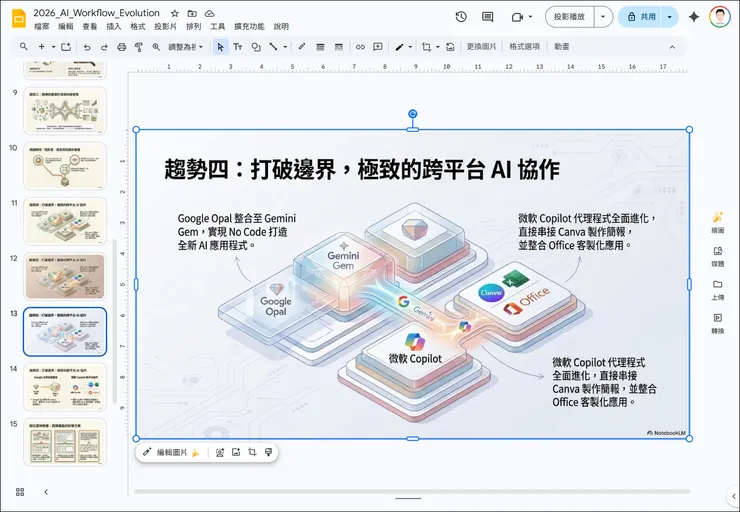Open slideshow options dropdown arrow

603,17
